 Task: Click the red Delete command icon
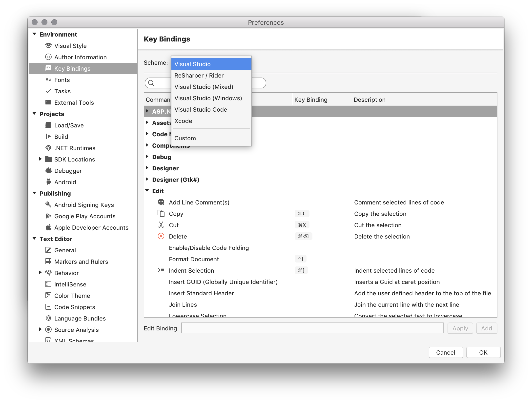[161, 236]
